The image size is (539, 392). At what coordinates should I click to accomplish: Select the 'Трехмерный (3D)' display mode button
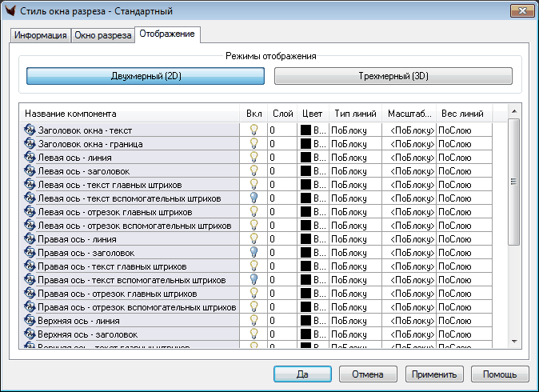pyautogui.click(x=393, y=76)
